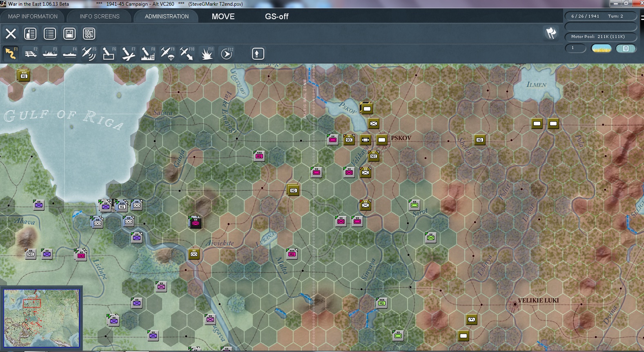
Task: Select the gray SEC counter south of Abava
Action: click(x=30, y=254)
